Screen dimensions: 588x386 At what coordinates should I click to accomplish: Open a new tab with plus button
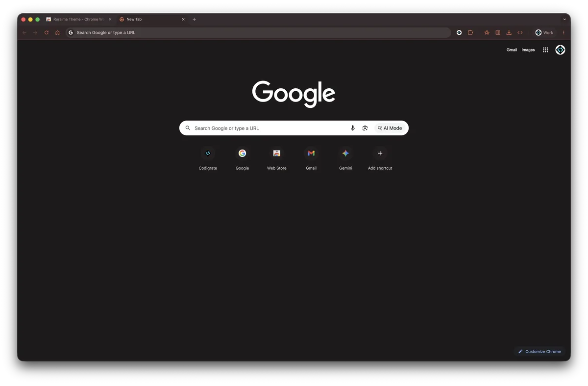[195, 20]
